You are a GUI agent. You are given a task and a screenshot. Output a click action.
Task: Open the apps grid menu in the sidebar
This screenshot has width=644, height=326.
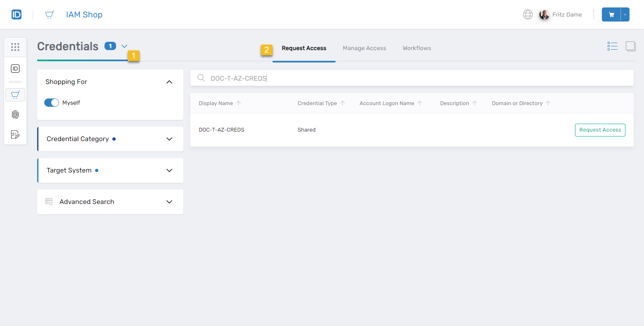[15, 47]
